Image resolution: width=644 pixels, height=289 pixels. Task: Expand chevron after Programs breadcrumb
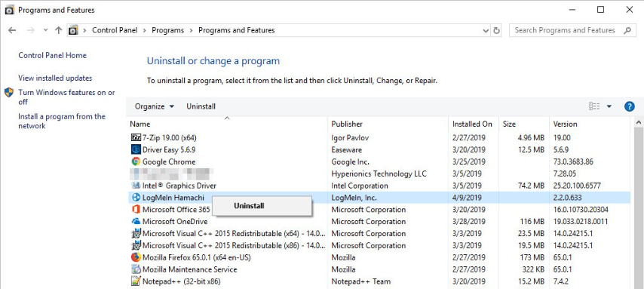tap(192, 30)
